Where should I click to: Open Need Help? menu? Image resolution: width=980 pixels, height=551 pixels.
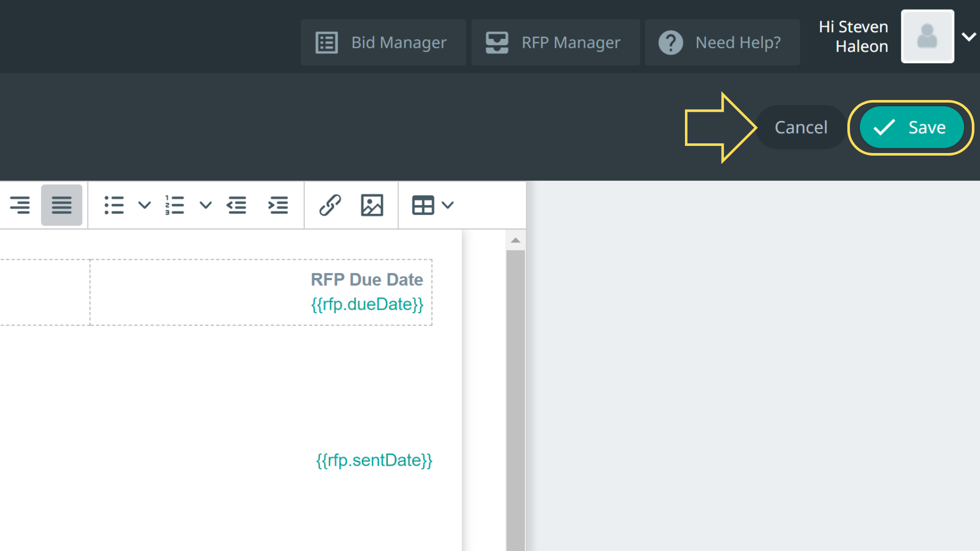[722, 42]
